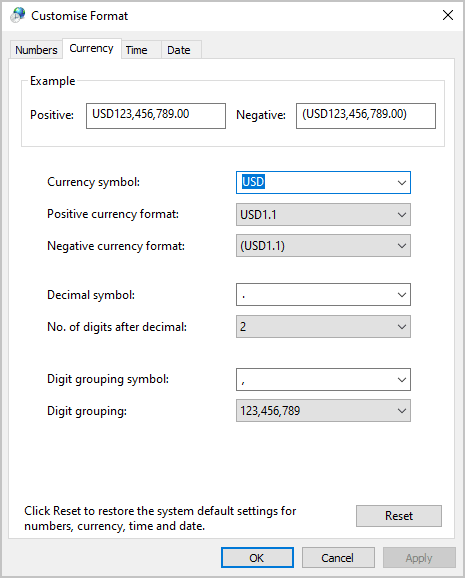The width and height of the screenshot is (465, 578).
Task: Click the Positive example field
Action: (x=156, y=116)
